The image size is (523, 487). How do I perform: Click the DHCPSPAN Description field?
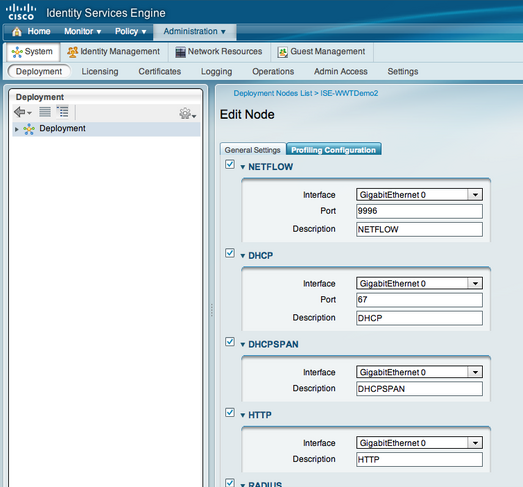(419, 389)
